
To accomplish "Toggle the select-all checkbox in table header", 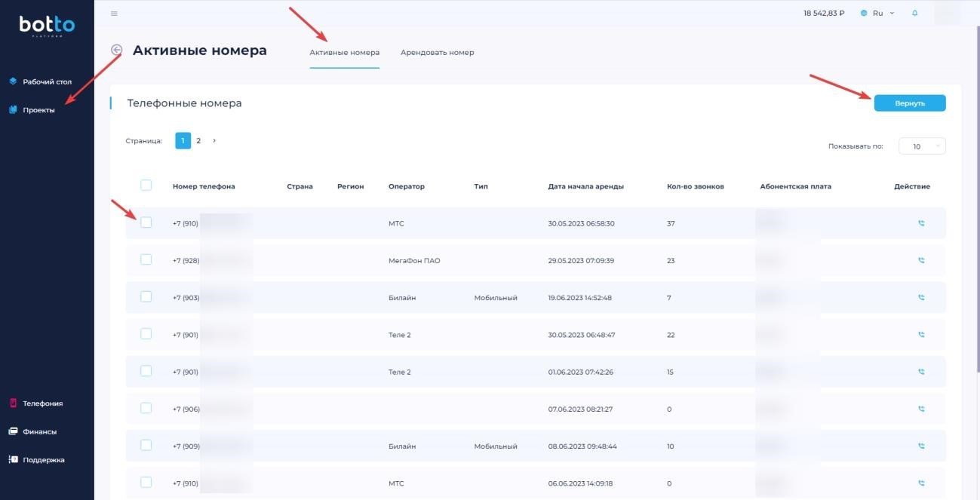I will click(146, 186).
